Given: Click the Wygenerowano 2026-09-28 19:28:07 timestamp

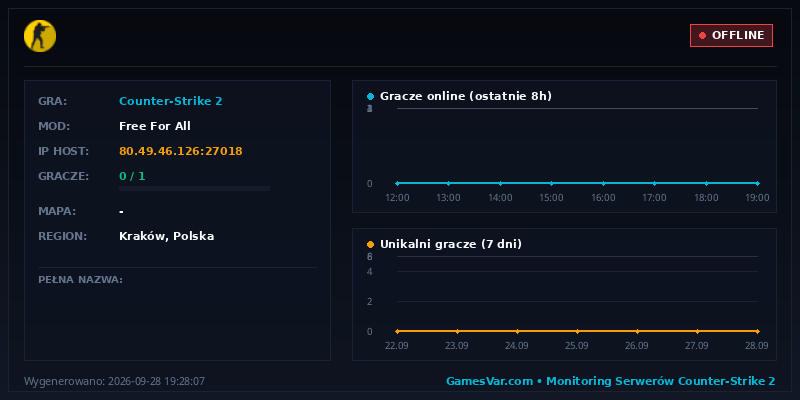Looking at the screenshot, I should coord(114,381).
